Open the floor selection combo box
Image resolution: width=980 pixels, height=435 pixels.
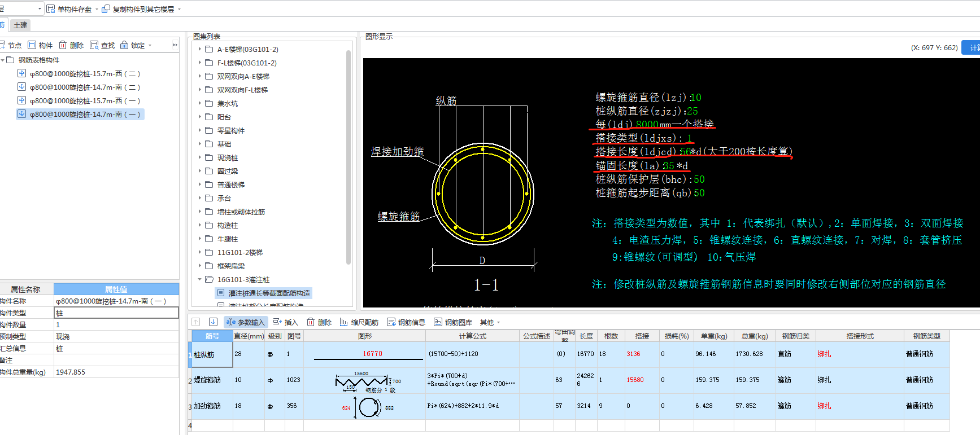21,8
